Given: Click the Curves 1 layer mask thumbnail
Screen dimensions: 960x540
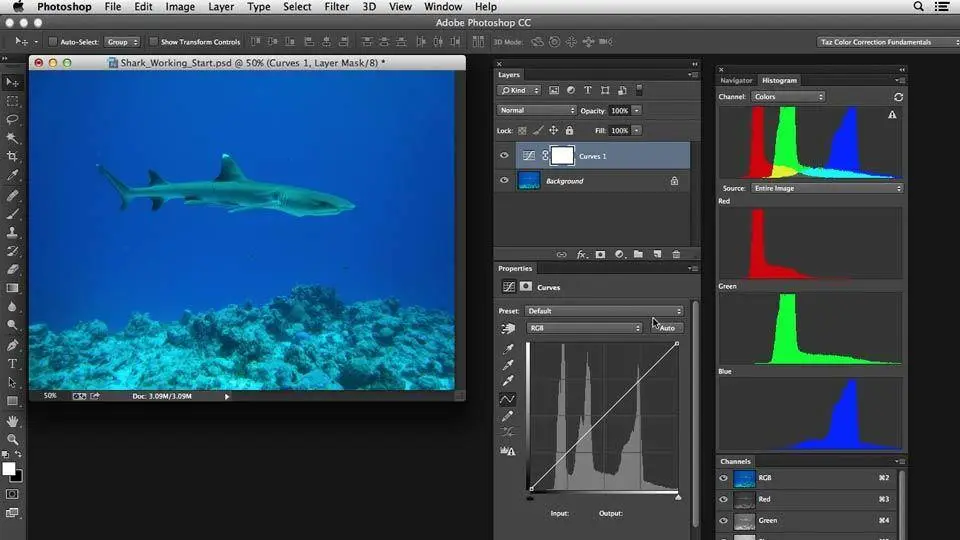Looking at the screenshot, I should 562,156.
